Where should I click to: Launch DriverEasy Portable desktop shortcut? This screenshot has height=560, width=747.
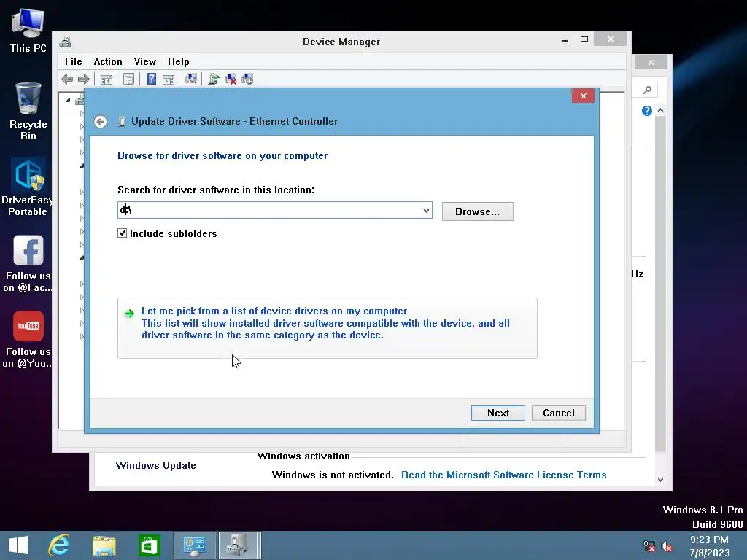[x=28, y=187]
